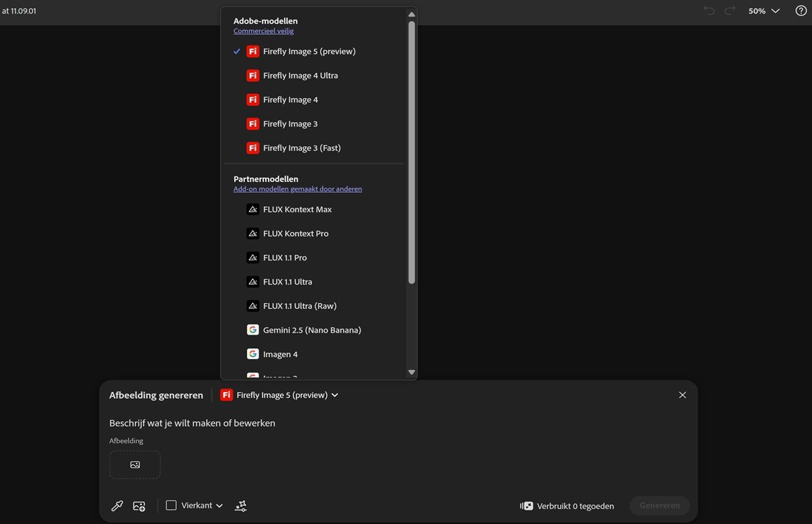
Task: Click Add-on modellen gemaakt door anderen link
Action: tap(297, 189)
